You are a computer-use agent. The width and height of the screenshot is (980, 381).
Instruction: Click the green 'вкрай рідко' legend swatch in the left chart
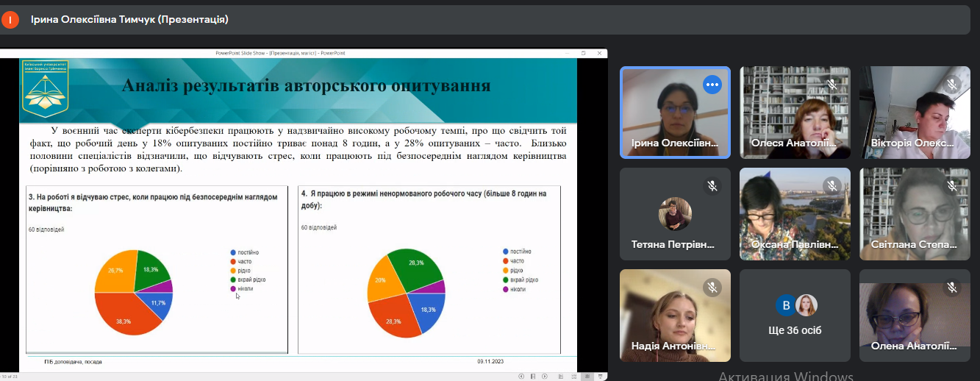pos(232,280)
